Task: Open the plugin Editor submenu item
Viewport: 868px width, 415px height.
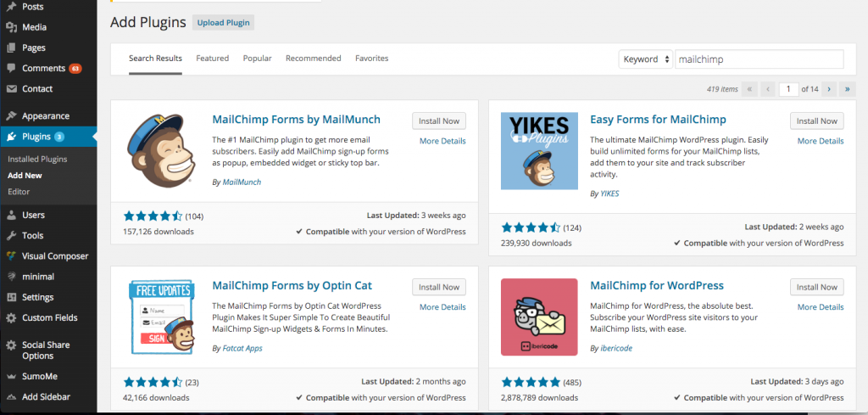Action: pos(19,191)
